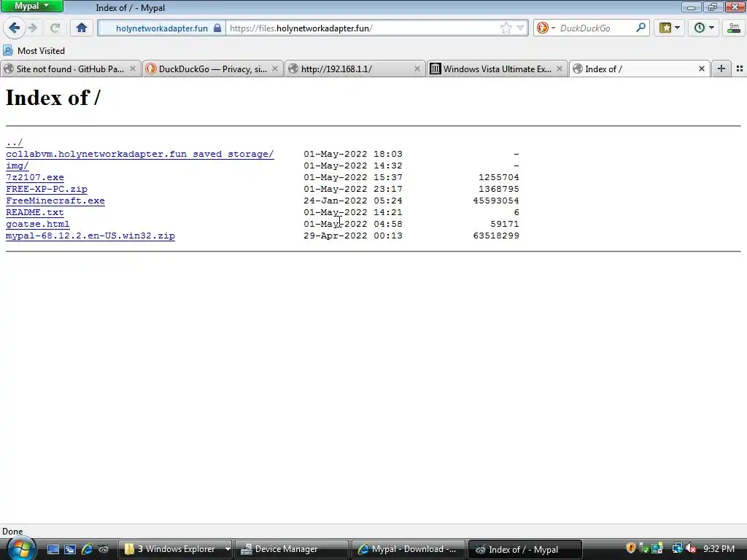Open the list all tabs grid icon
This screenshot has height=560, width=747.
coord(740,69)
